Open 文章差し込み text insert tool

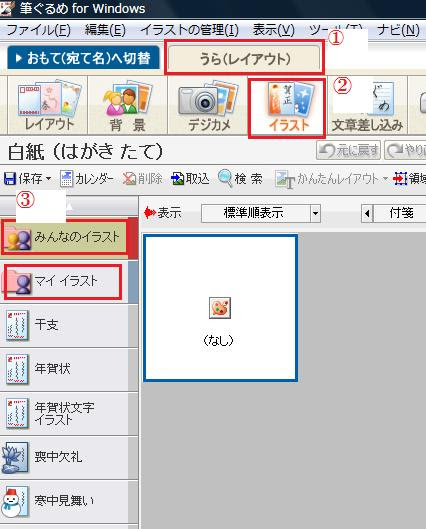tap(367, 105)
